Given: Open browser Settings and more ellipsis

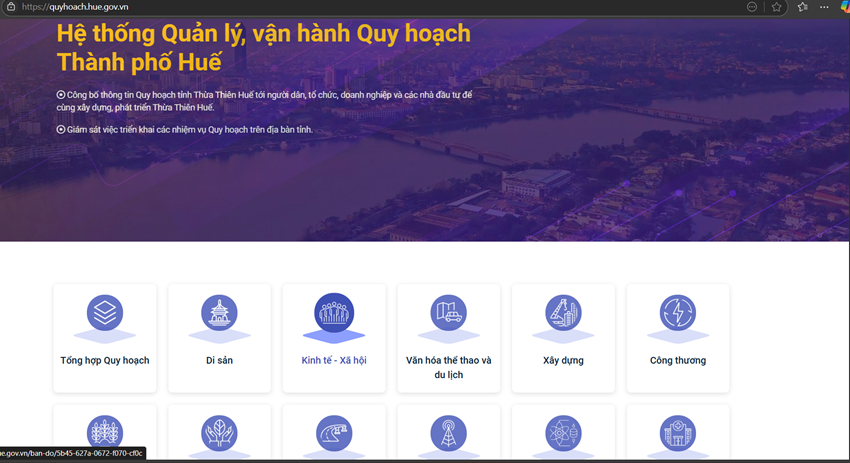Looking at the screenshot, I should pyautogui.click(x=824, y=7).
